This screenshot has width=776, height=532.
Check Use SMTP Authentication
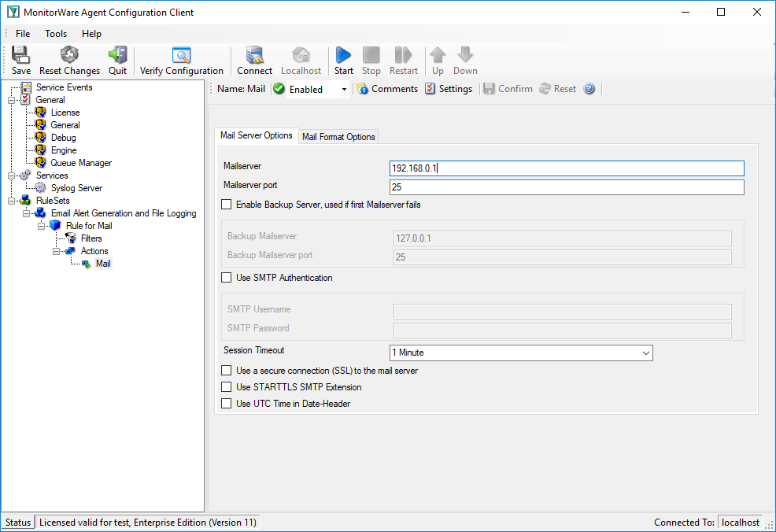point(226,278)
